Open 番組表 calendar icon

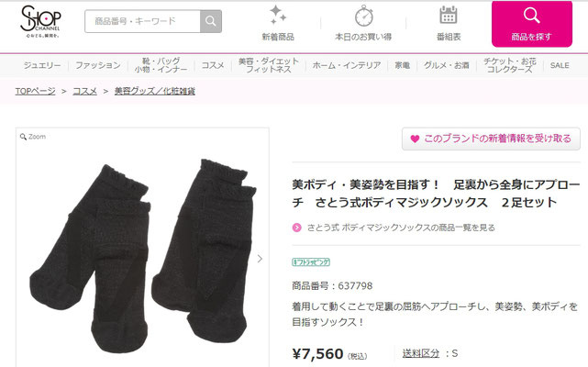tap(449, 15)
